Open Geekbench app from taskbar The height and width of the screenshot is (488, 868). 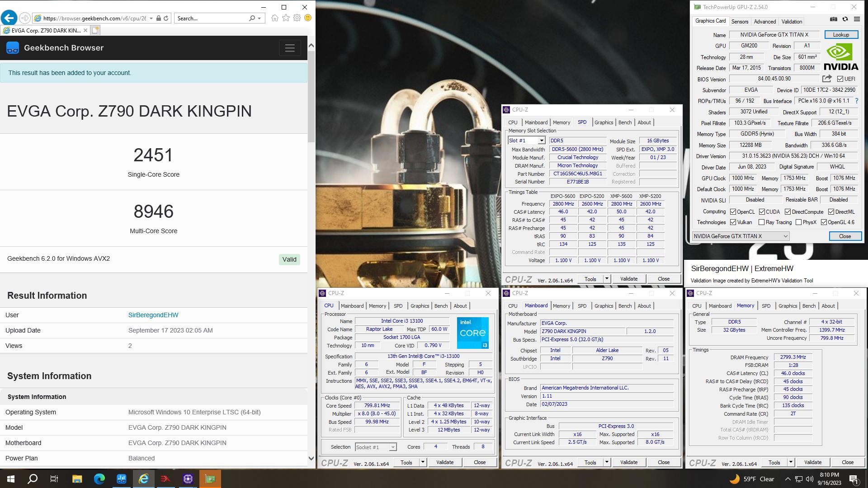121,479
